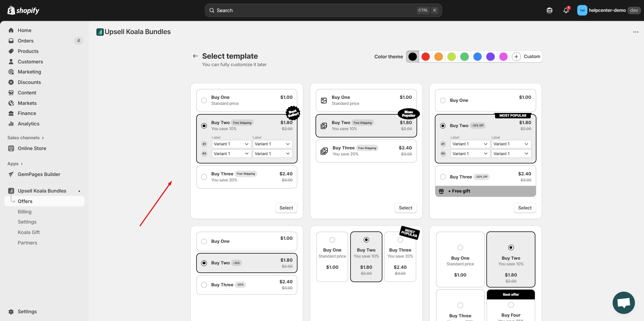Image resolution: width=644 pixels, height=321 pixels.
Task: Navigate to the Analytics section
Action: pos(28,124)
